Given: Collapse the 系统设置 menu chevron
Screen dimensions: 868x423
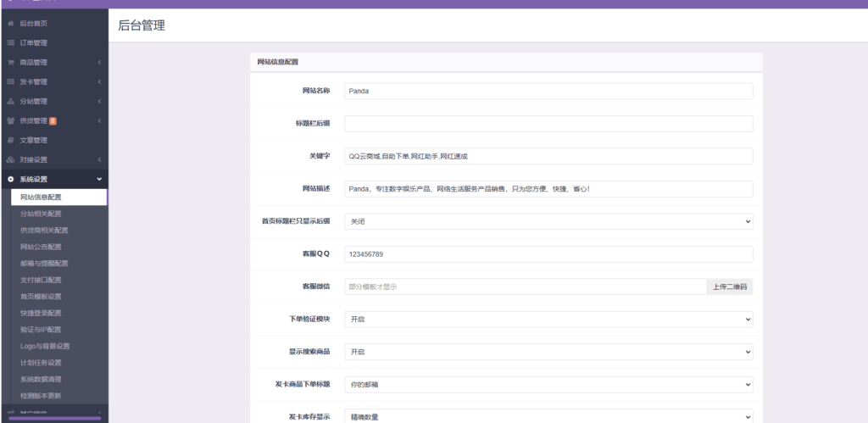Looking at the screenshot, I should (100, 180).
